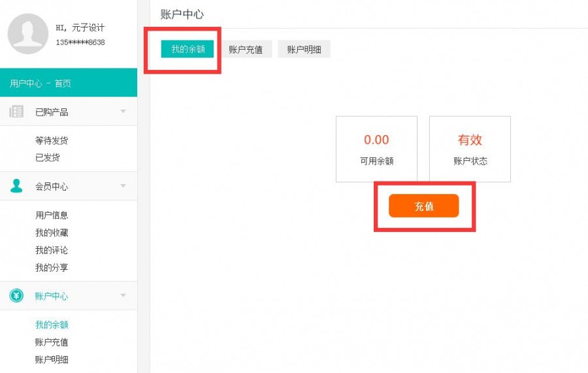Open 等待发货 orders link
Viewport: 588px width, 373px height.
52,140
